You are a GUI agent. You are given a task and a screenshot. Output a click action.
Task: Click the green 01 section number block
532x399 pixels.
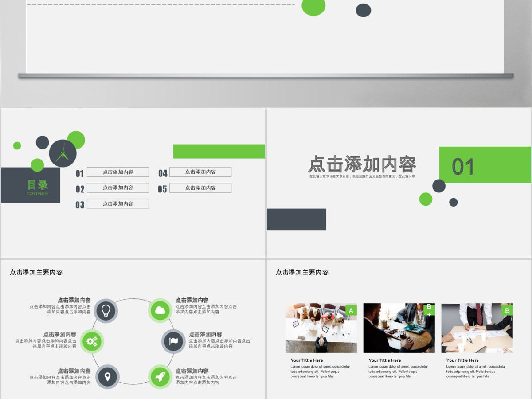pos(485,165)
